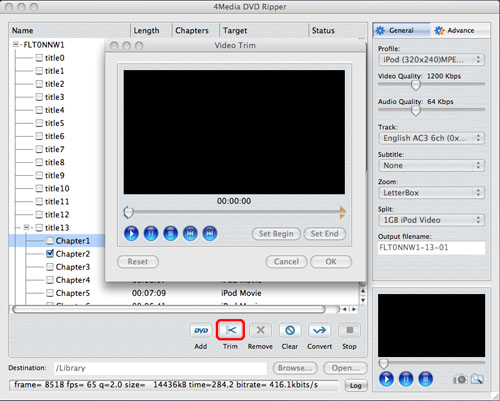Click the Output filename field
Viewport: 500px width, 401px height.
pos(431,248)
